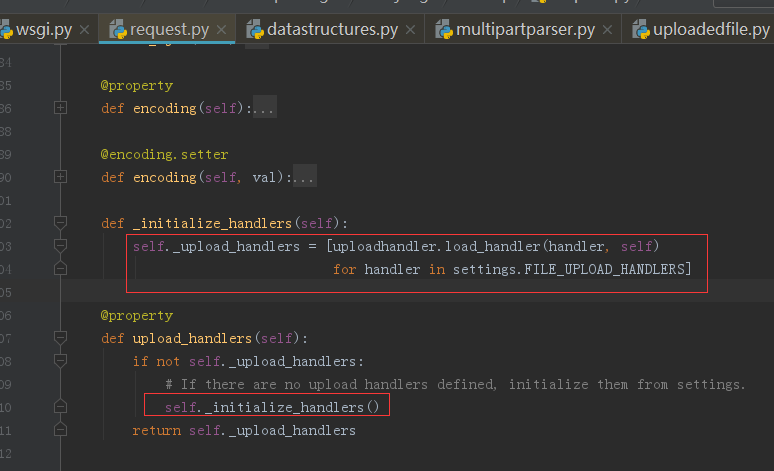Click _initialize_handlers in the def line

212,223
